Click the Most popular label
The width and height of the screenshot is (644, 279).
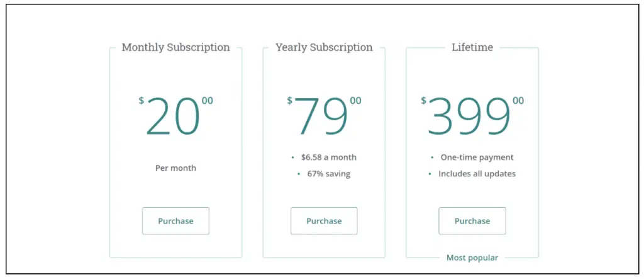[472, 258]
